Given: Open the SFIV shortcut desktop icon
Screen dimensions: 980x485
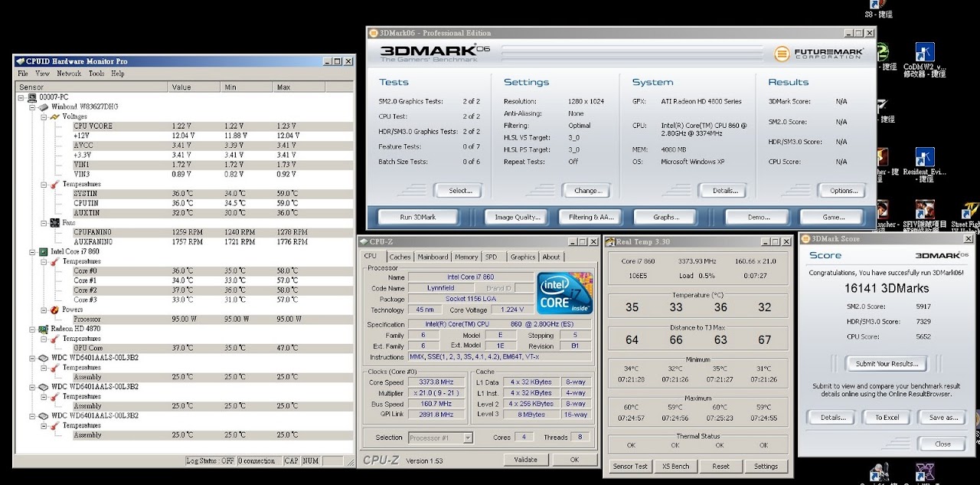Looking at the screenshot, I should click(924, 210).
